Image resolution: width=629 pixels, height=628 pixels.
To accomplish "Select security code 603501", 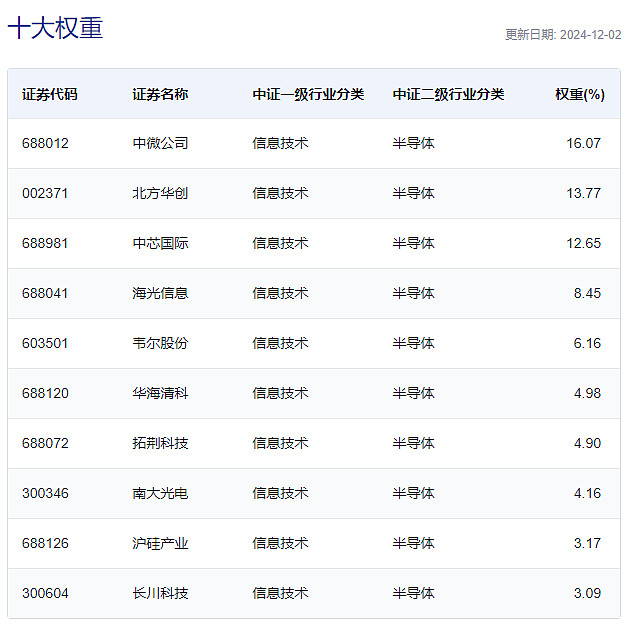I will coord(45,343).
